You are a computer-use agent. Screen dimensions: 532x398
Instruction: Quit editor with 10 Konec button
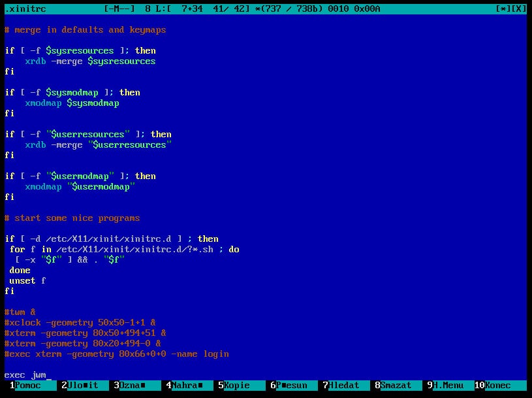pyautogui.click(x=500, y=386)
